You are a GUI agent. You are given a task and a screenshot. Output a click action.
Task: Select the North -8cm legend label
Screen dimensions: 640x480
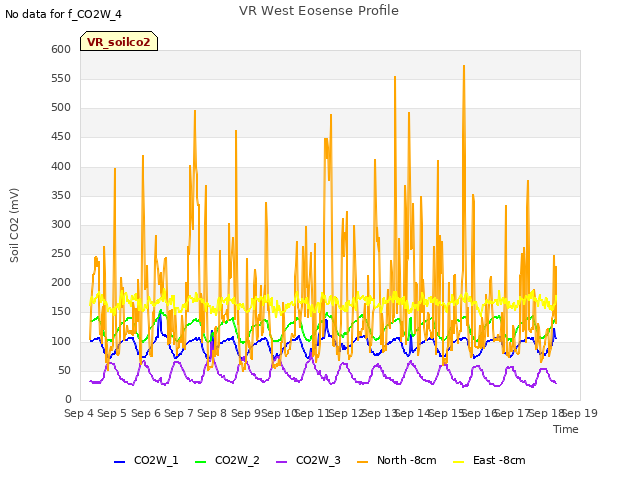(407, 460)
